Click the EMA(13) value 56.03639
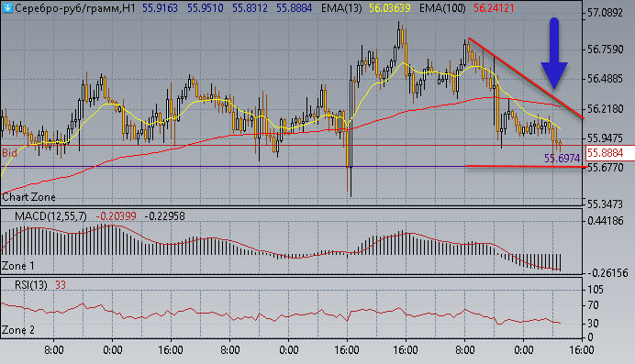 (390, 8)
